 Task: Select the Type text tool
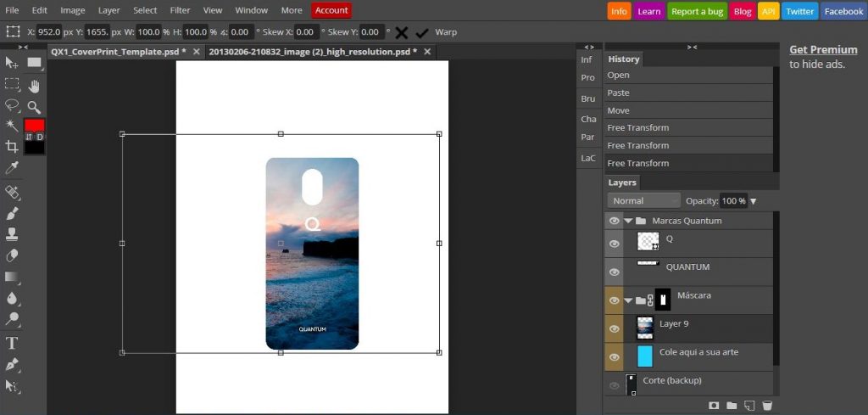(12, 343)
